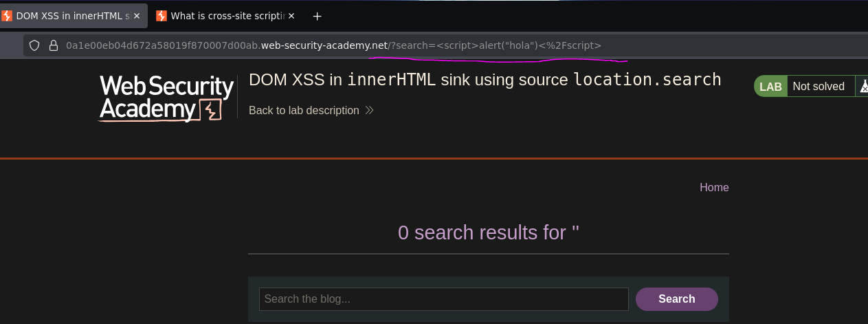Click the tracking protection shield icon
Image resolution: width=868 pixels, height=324 pixels.
coord(34,45)
